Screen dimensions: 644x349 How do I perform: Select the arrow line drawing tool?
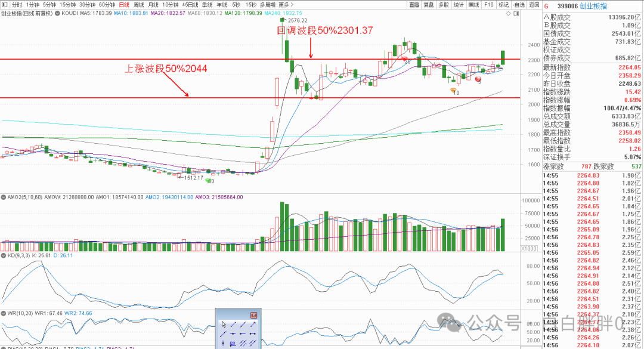[253, 325]
